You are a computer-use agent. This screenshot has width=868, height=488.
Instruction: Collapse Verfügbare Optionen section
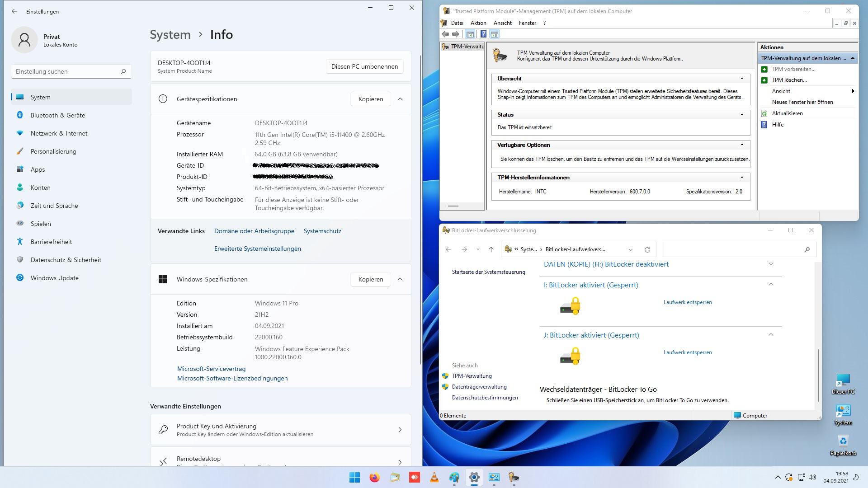tap(742, 145)
